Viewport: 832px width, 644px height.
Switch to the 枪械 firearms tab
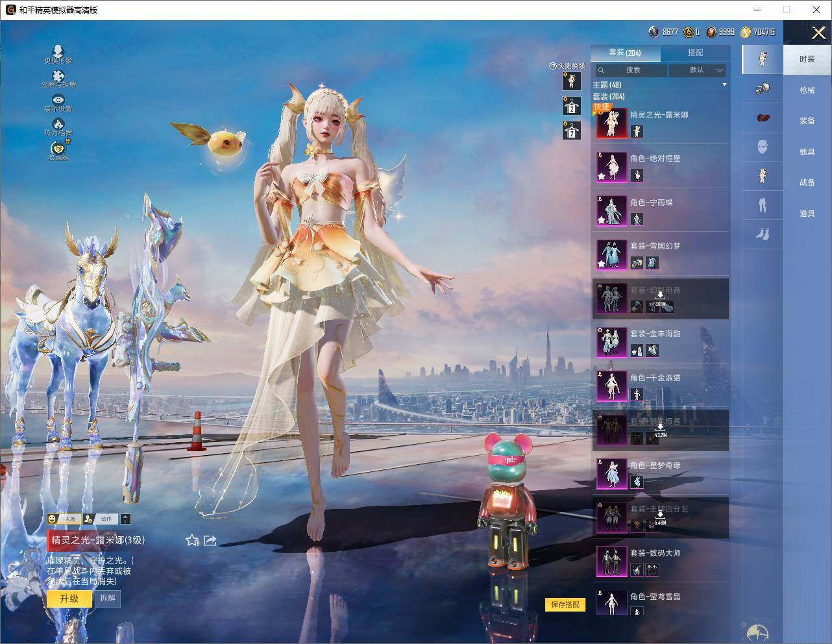click(807, 90)
